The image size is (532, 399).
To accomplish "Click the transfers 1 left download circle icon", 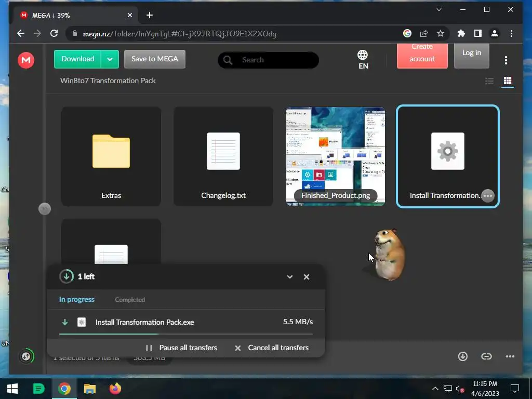I will [x=66, y=276].
